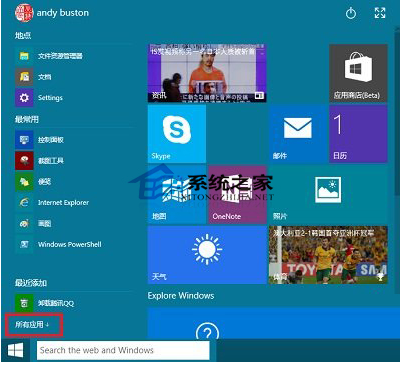
Task: Open the Weather sun tile
Action: 207,255
